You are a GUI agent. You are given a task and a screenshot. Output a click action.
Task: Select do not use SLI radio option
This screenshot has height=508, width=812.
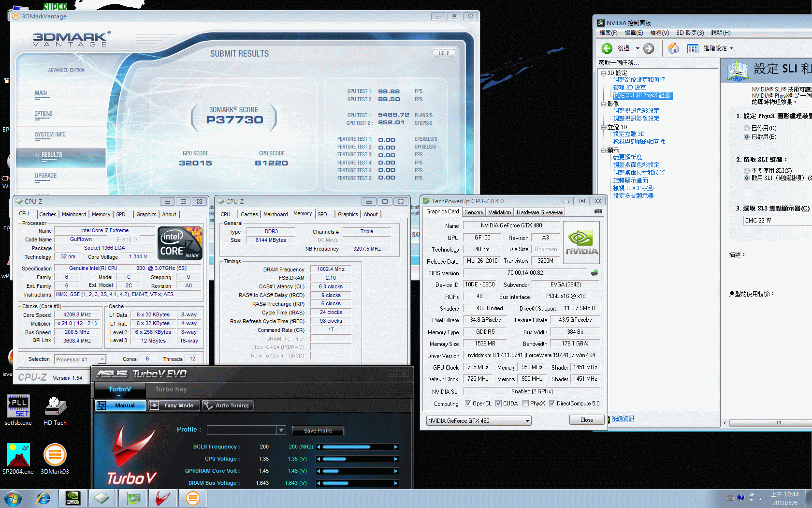point(747,171)
